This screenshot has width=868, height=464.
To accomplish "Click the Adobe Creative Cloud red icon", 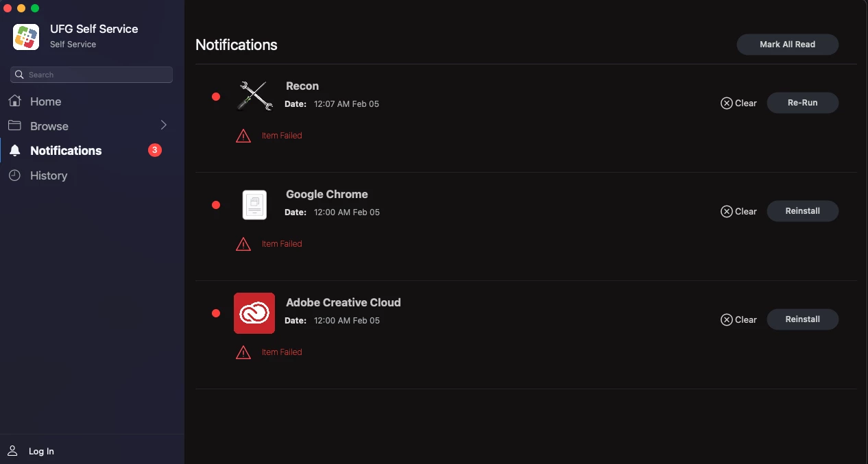I will 254,313.
